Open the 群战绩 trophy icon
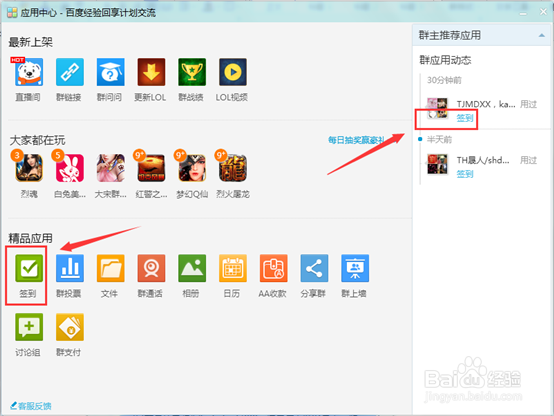This screenshot has width=554, height=416. [192, 72]
